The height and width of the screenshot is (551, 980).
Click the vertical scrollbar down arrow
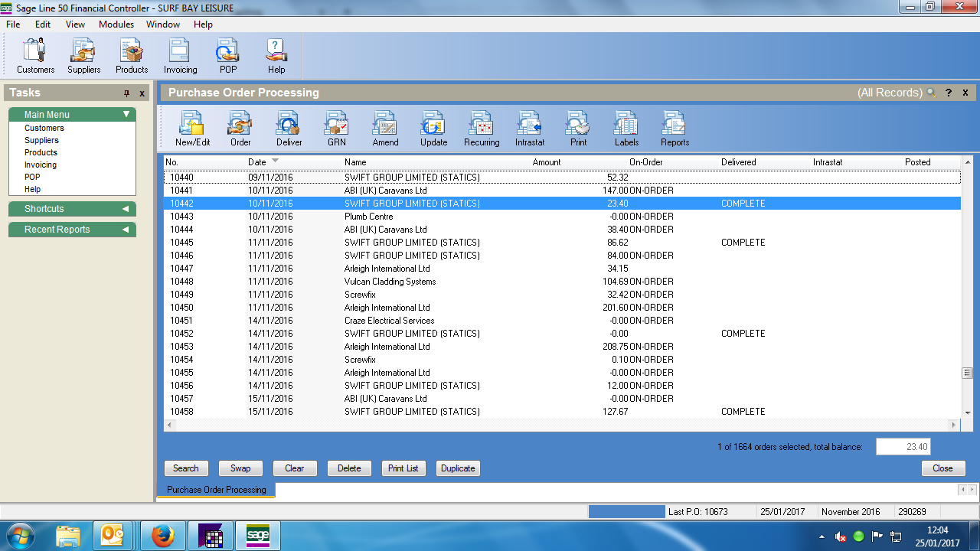point(968,412)
